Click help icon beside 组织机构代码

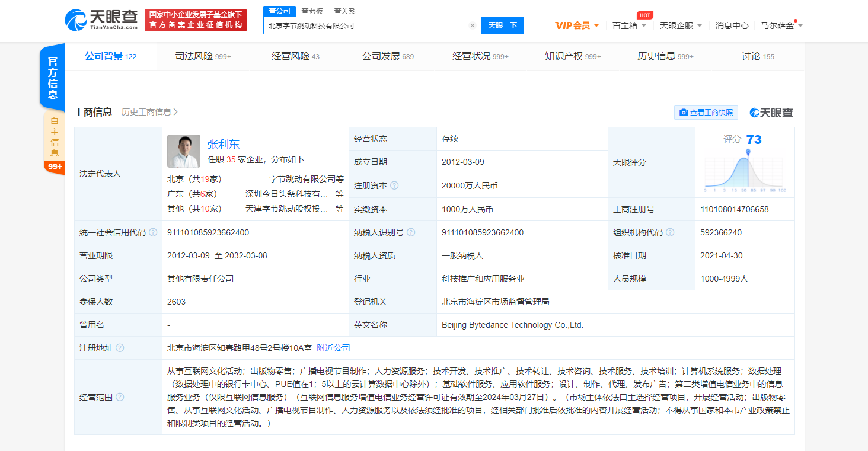pyautogui.click(x=670, y=232)
